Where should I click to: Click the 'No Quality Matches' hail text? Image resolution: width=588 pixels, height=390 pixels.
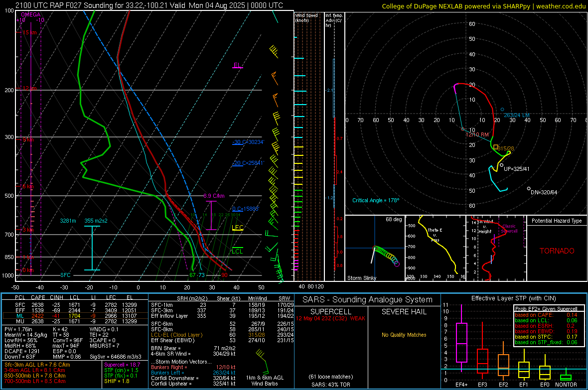[404, 335]
